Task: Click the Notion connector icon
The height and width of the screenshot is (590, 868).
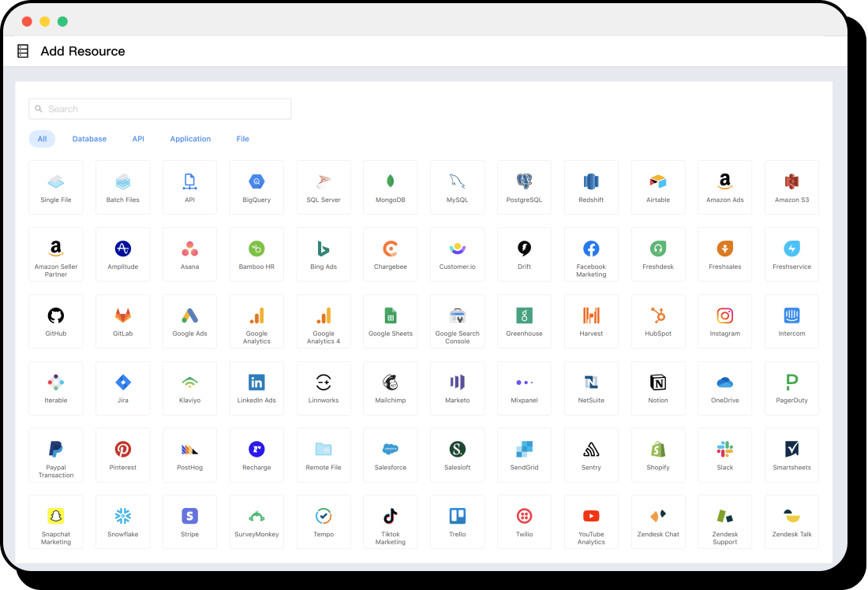Action: pyautogui.click(x=658, y=383)
